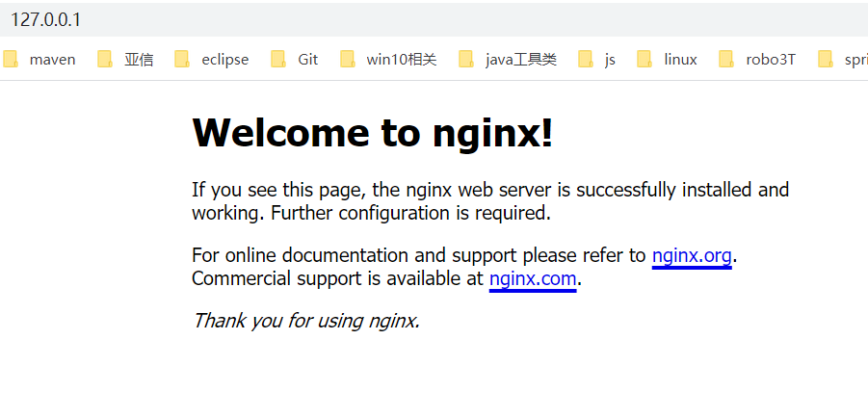Follow the nginx.com commercial support link
This screenshot has height=418, width=868.
[x=533, y=278]
